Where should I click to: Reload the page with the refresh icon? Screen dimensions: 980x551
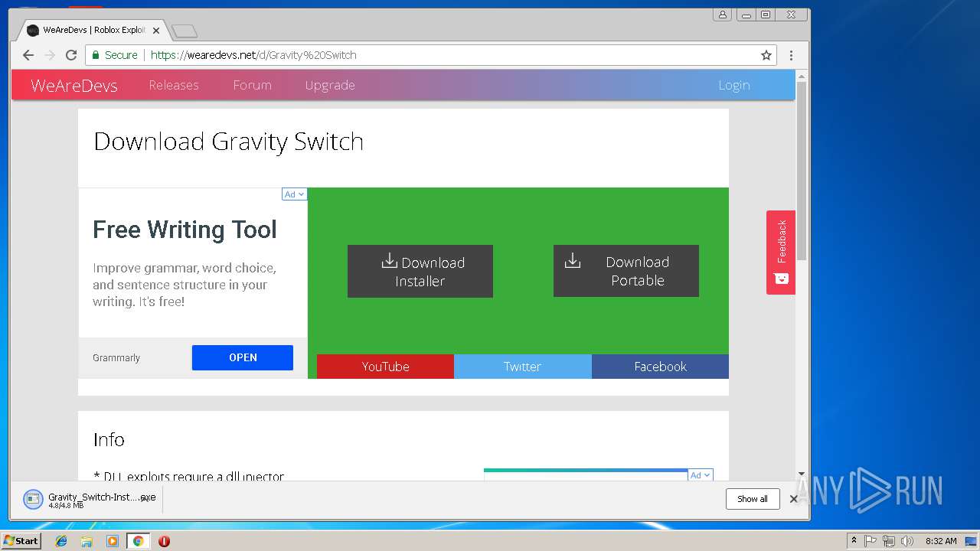click(x=71, y=55)
